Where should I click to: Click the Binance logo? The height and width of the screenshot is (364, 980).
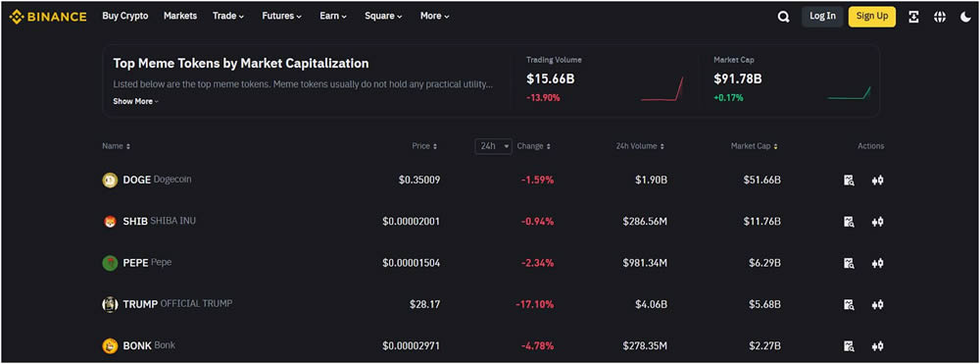[48, 17]
